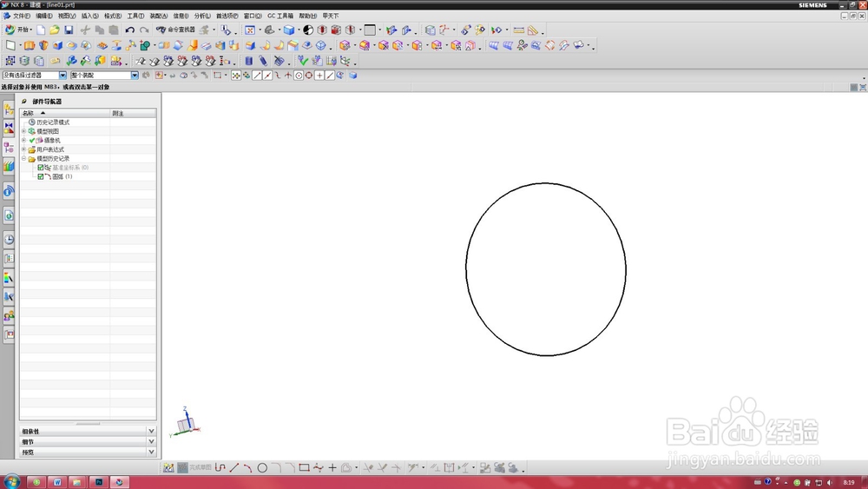Image resolution: width=868 pixels, height=489 pixels.
Task: Click the Snap to arc center icon
Action: click(x=299, y=76)
